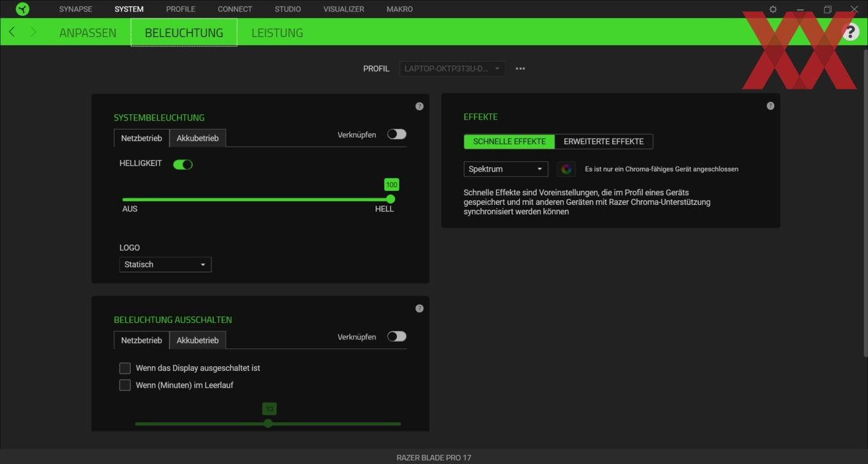This screenshot has width=868, height=464.
Task: Open the Synapse menu
Action: click(x=75, y=9)
